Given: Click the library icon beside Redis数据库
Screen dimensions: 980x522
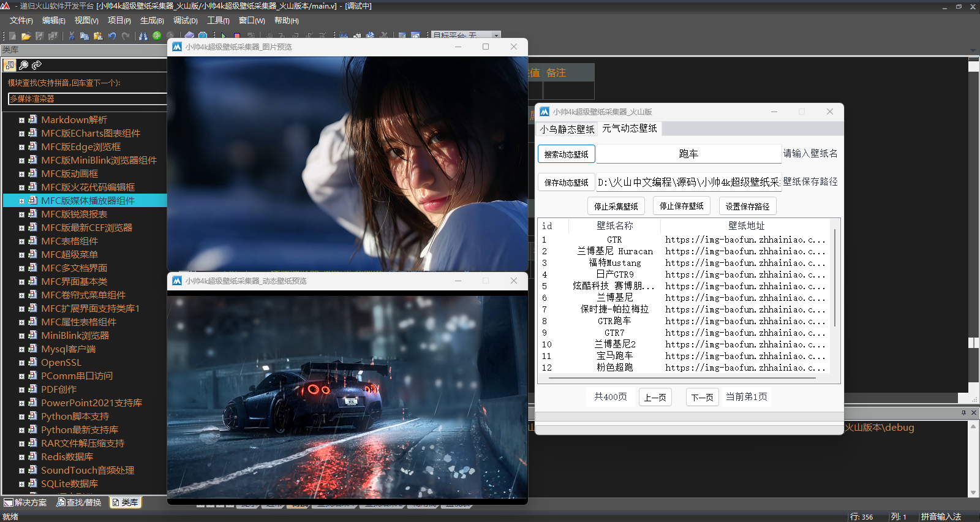Looking at the screenshot, I should coord(32,456).
